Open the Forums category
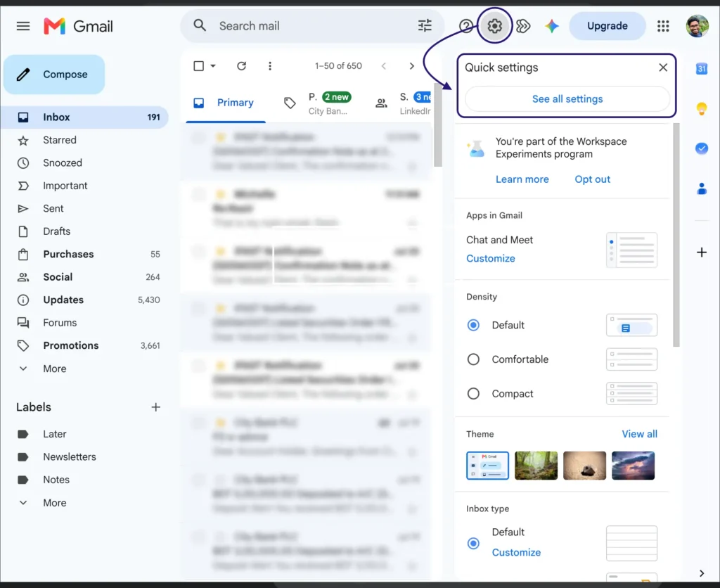 (85, 323)
